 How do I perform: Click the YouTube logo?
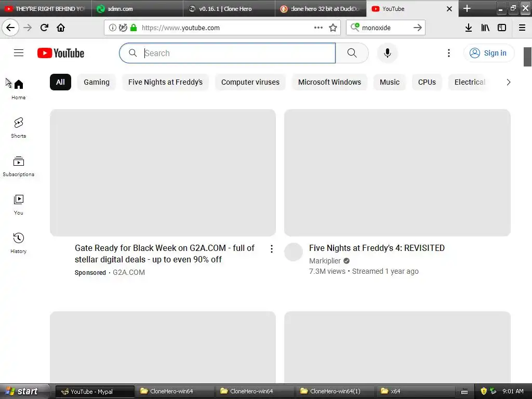61,53
